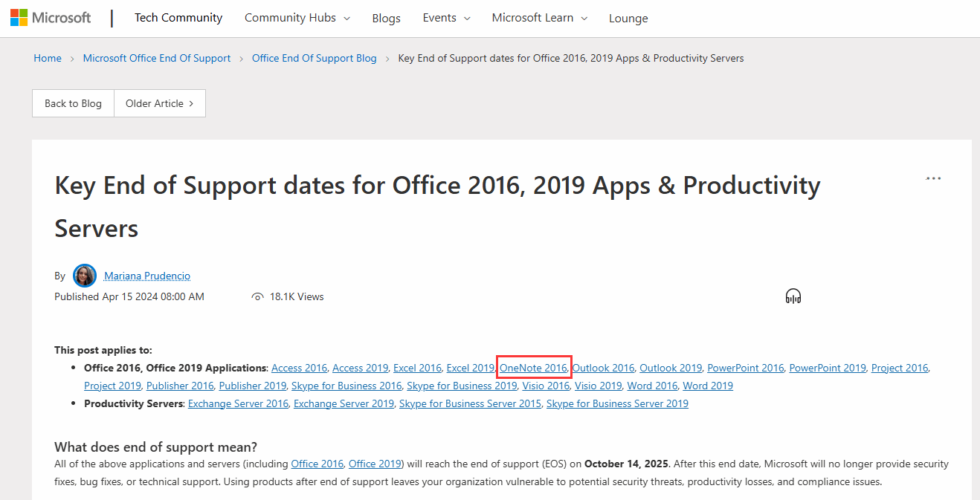Expand the Events dropdown

point(446,18)
